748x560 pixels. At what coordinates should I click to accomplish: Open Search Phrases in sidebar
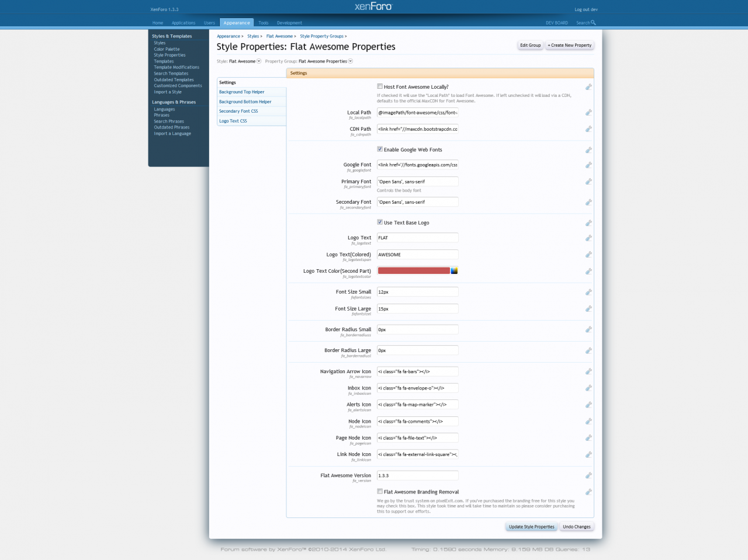tap(169, 121)
